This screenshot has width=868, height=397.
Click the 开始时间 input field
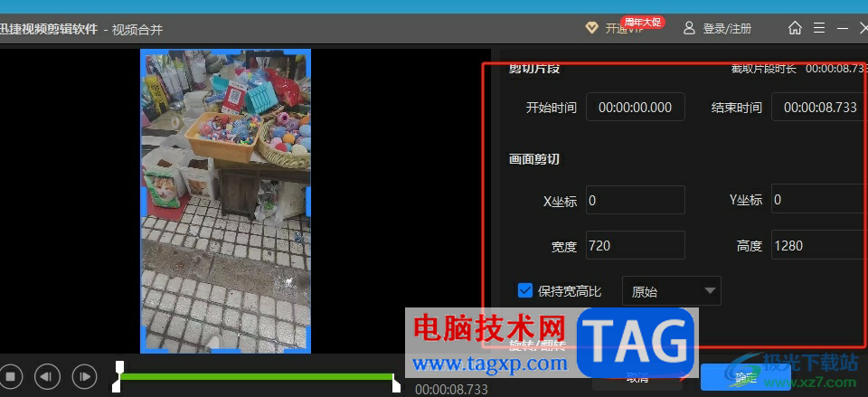[x=635, y=107]
